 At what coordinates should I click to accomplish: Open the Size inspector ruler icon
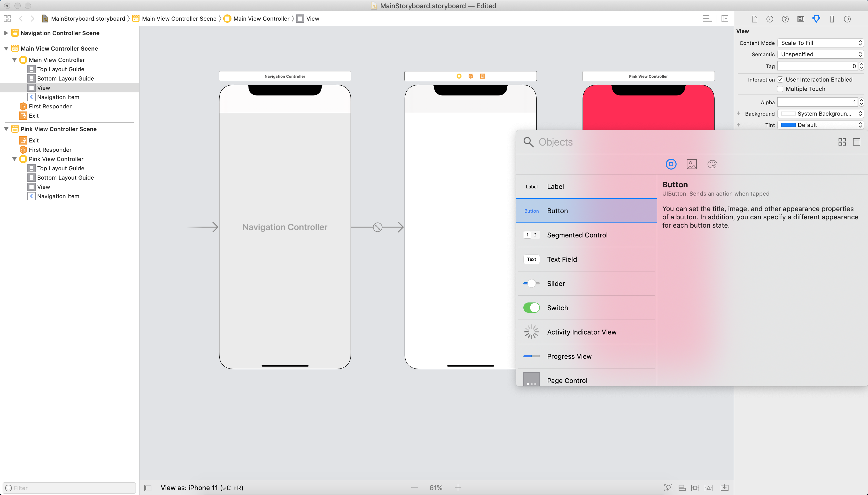pos(832,19)
